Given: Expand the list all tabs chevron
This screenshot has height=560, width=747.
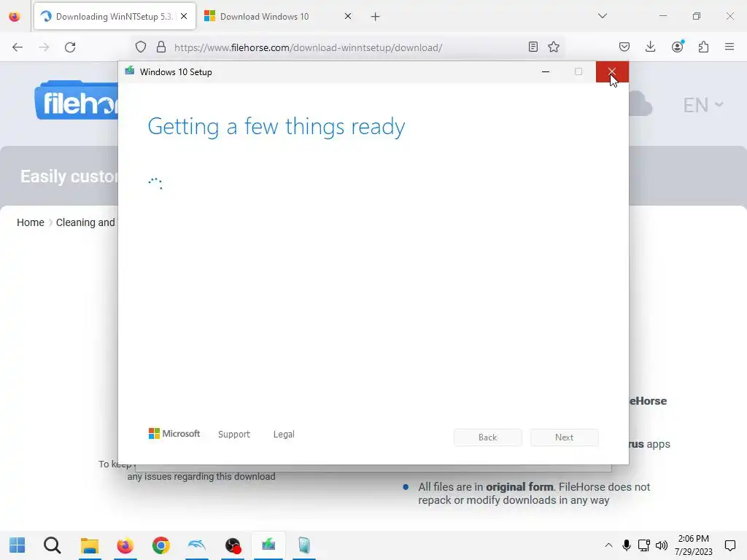Looking at the screenshot, I should 603,16.
